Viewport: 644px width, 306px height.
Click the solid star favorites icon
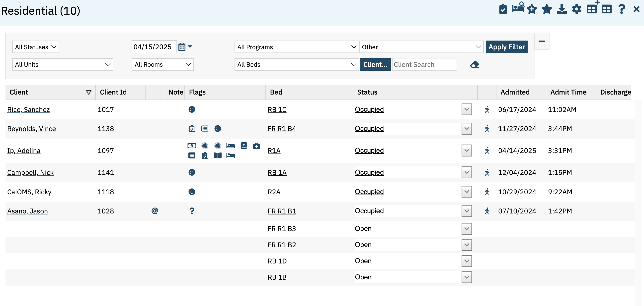pyautogui.click(x=547, y=9)
